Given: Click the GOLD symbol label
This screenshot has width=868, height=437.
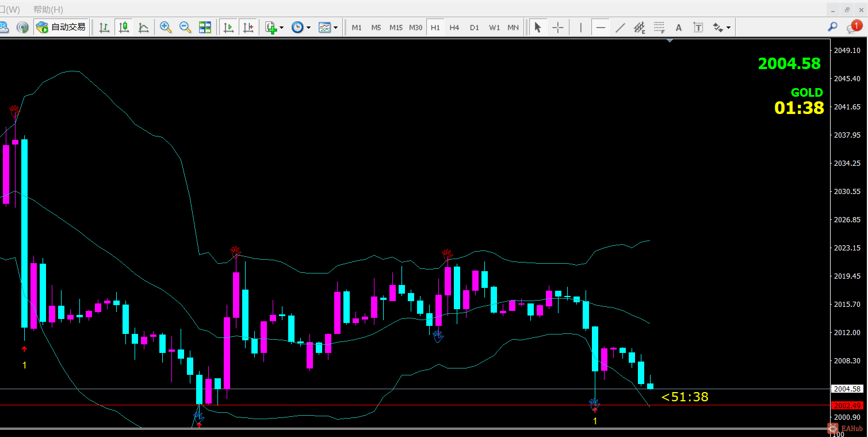Looking at the screenshot, I should click(806, 92).
